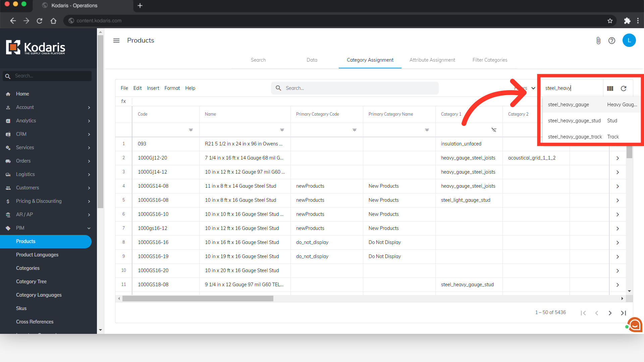Image resolution: width=644 pixels, height=362 pixels.
Task: Click the attachment paperclip icon
Action: (598, 41)
